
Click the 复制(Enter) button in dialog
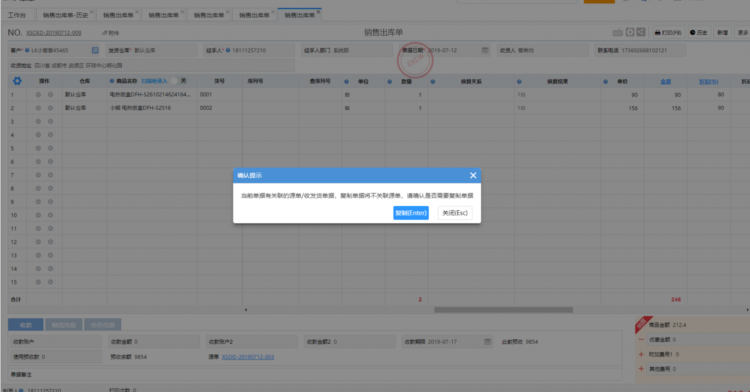[411, 213]
